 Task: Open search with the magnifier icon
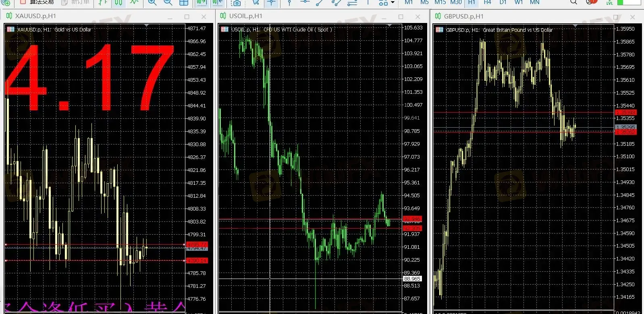point(573,2)
